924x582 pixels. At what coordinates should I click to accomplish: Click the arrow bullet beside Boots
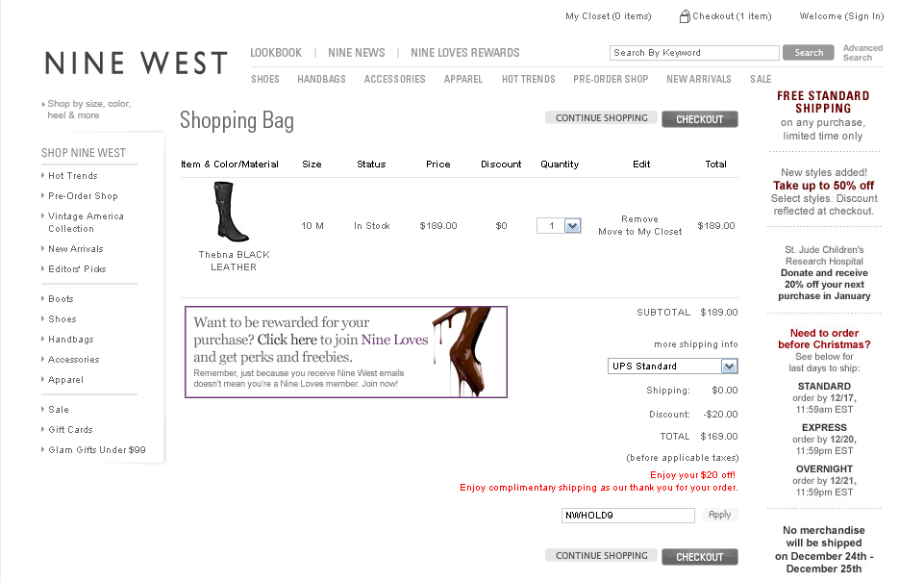pos(43,298)
